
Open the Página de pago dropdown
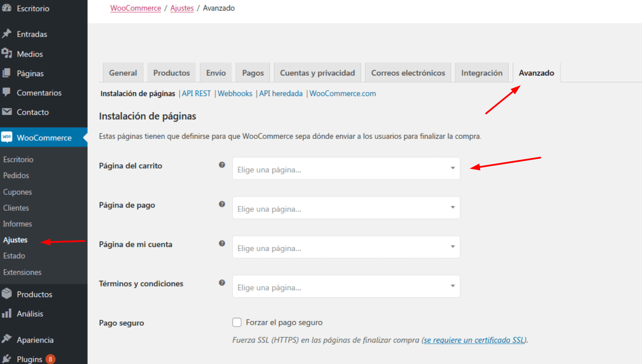346,208
